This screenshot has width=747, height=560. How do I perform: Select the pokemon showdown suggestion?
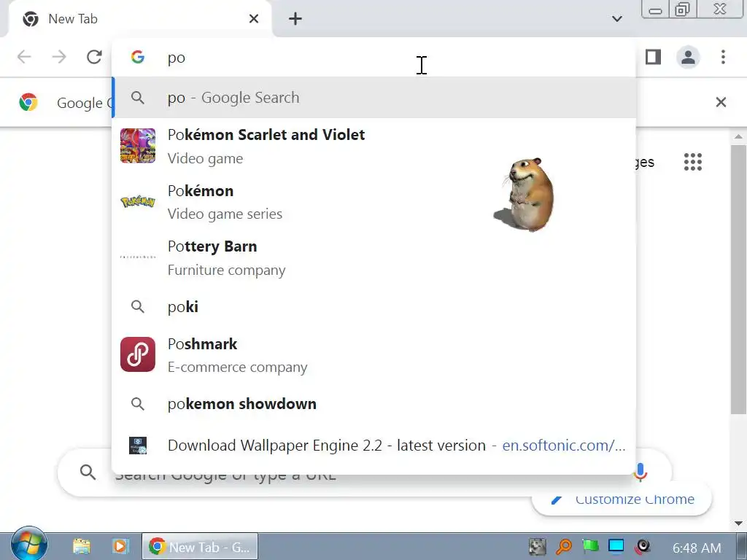point(374,404)
